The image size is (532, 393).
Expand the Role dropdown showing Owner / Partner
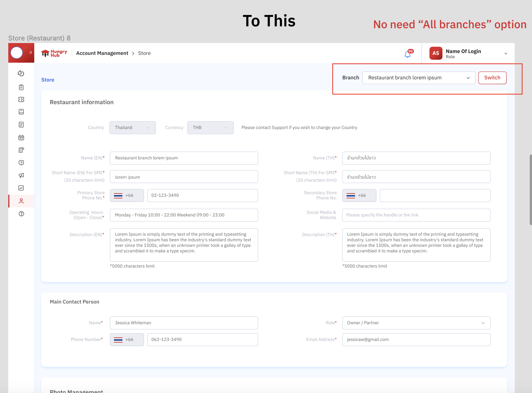click(x=416, y=323)
